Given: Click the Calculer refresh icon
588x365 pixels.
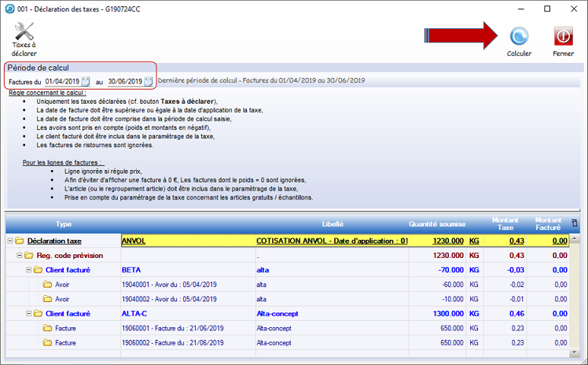Looking at the screenshot, I should pyautogui.click(x=519, y=36).
